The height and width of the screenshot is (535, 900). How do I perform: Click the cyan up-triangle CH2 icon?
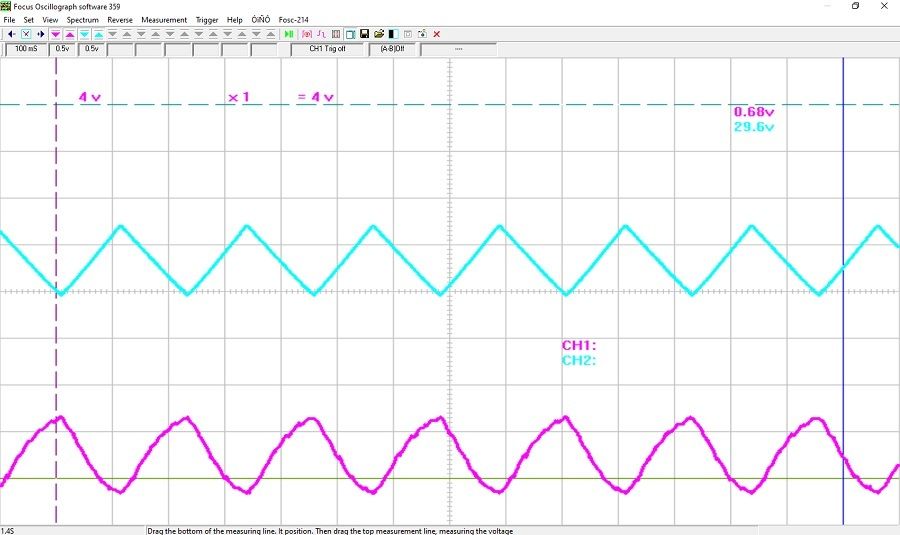[x=99, y=34]
